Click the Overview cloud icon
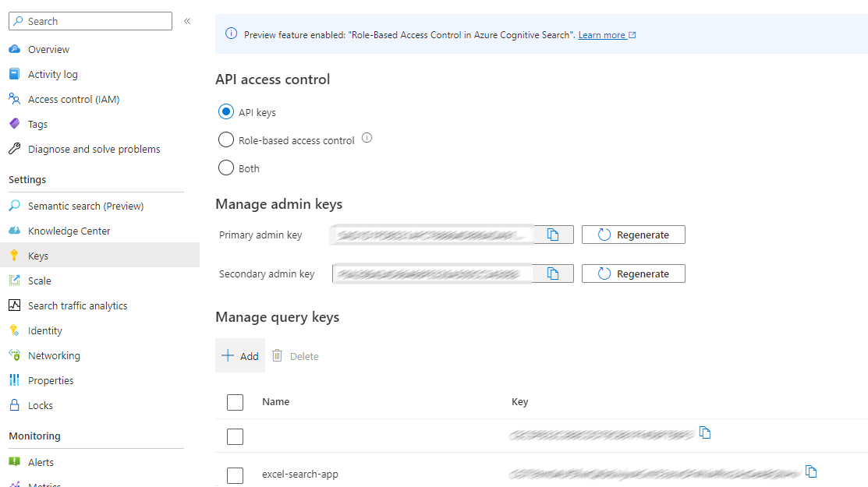This screenshot has height=487, width=868. tap(15, 49)
